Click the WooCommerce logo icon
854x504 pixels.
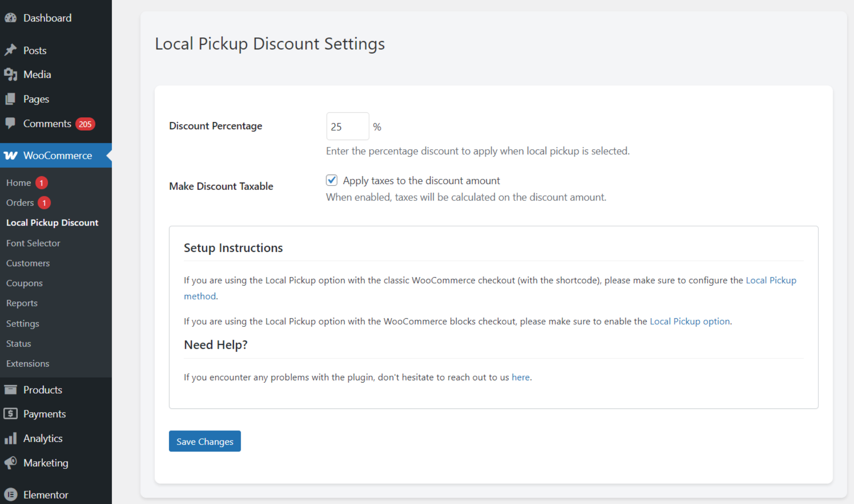pos(11,156)
